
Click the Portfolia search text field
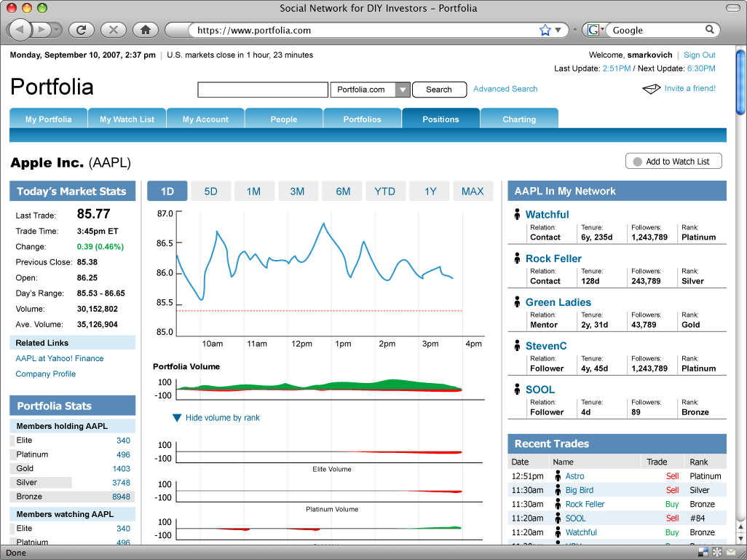[263, 90]
